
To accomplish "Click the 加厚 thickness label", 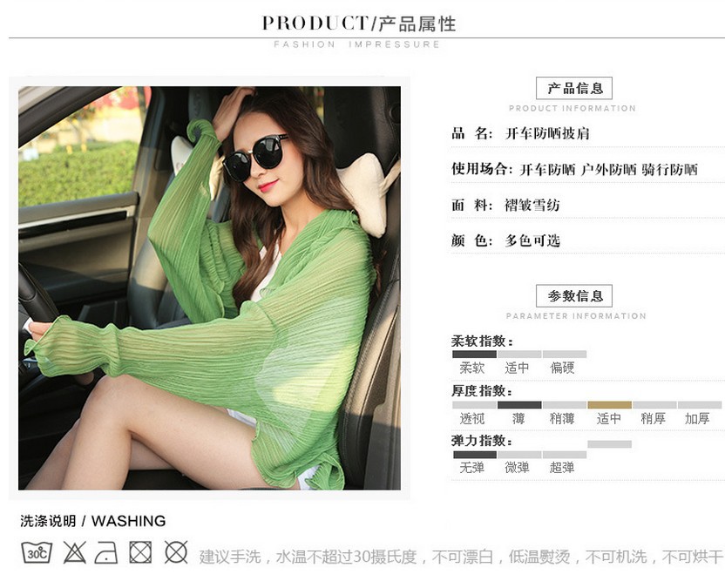I will pos(697,419).
